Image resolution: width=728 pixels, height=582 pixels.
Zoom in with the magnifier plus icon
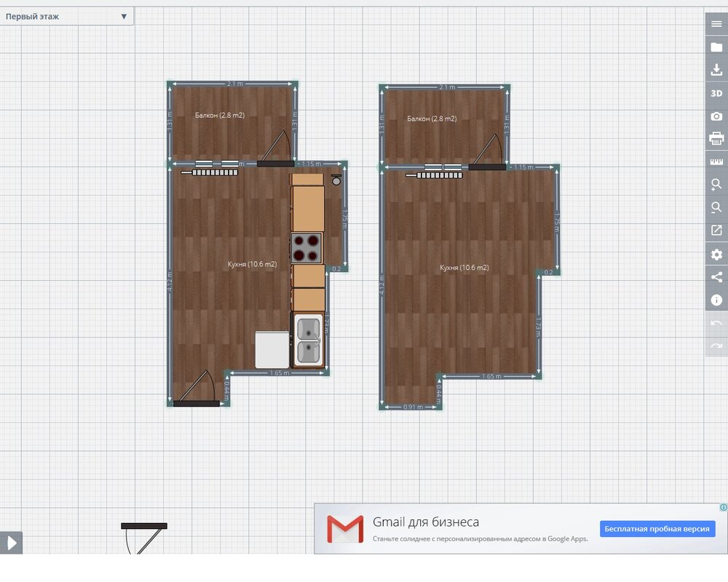(716, 185)
